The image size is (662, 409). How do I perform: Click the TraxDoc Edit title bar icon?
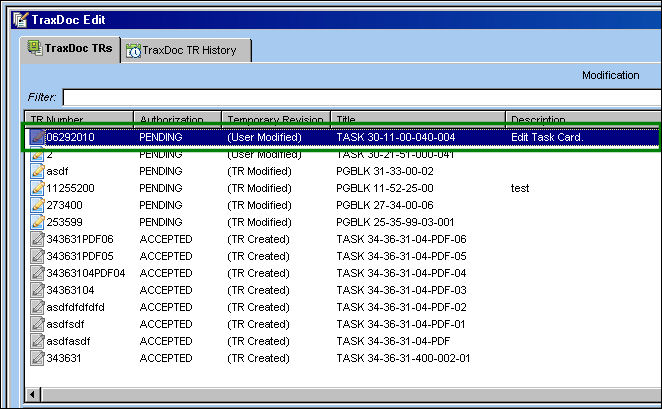pos(20,20)
